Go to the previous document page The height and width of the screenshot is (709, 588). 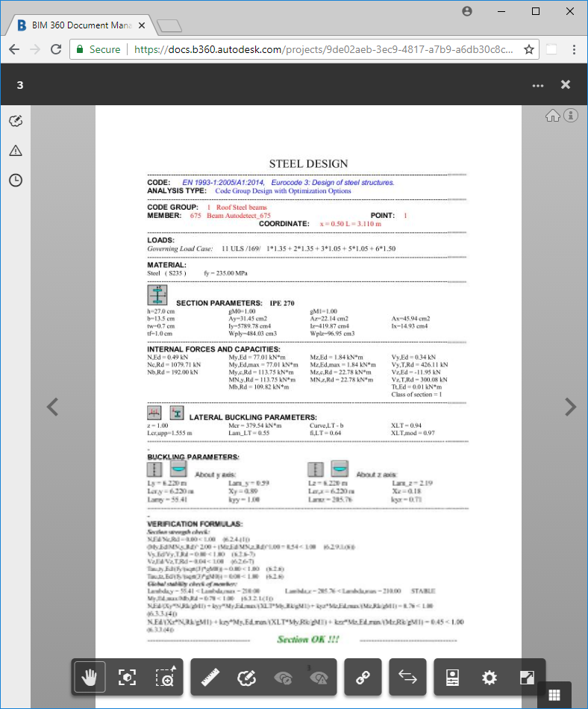[x=53, y=407]
